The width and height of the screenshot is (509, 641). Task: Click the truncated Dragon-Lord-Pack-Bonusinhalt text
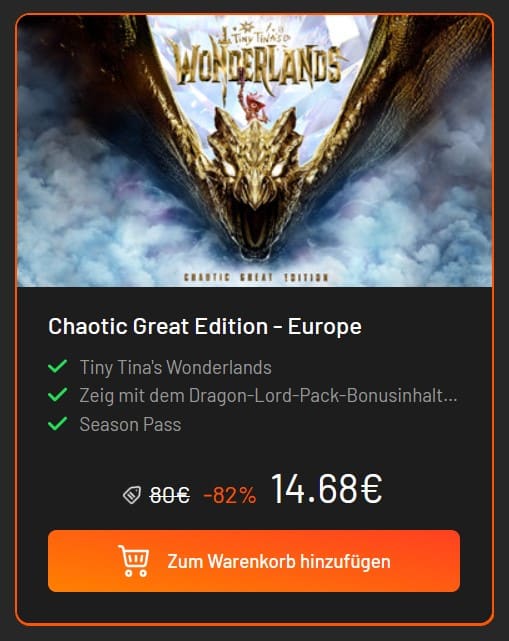click(x=268, y=395)
